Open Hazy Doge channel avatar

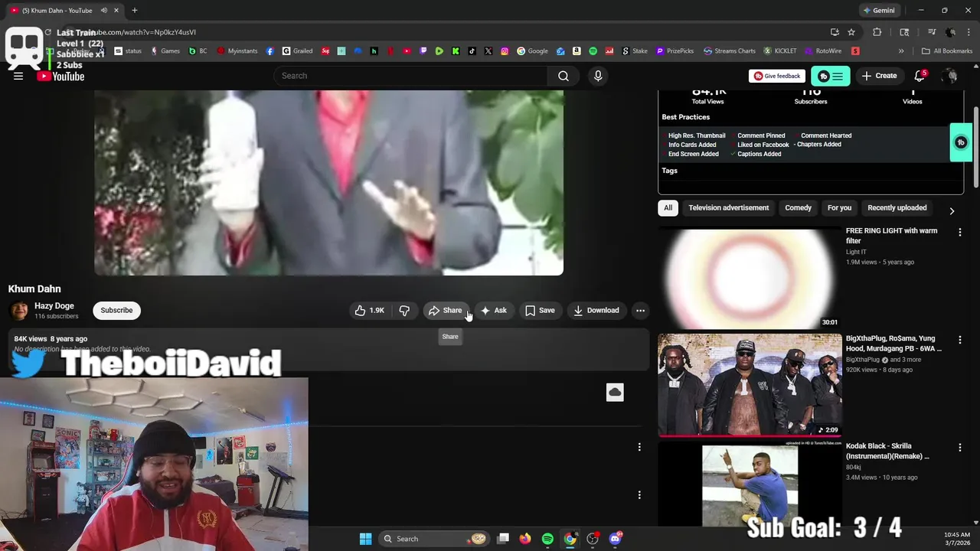(19, 310)
